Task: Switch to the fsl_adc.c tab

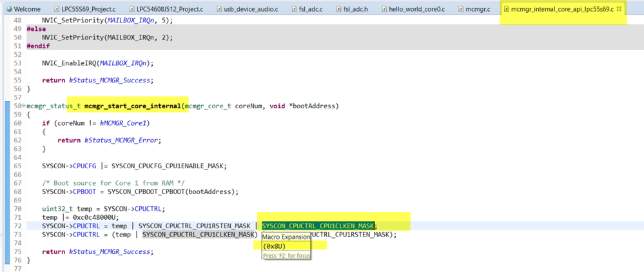Action: pyautogui.click(x=307, y=10)
